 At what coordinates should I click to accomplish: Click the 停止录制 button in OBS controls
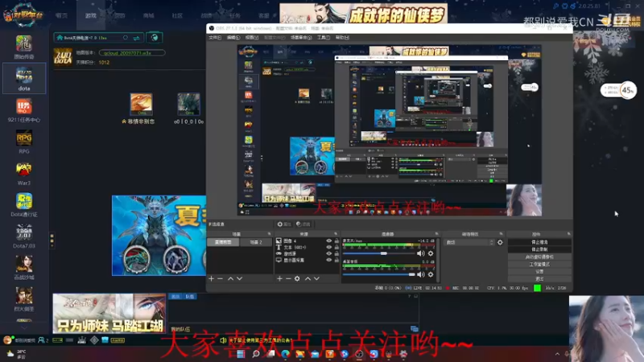click(x=539, y=249)
